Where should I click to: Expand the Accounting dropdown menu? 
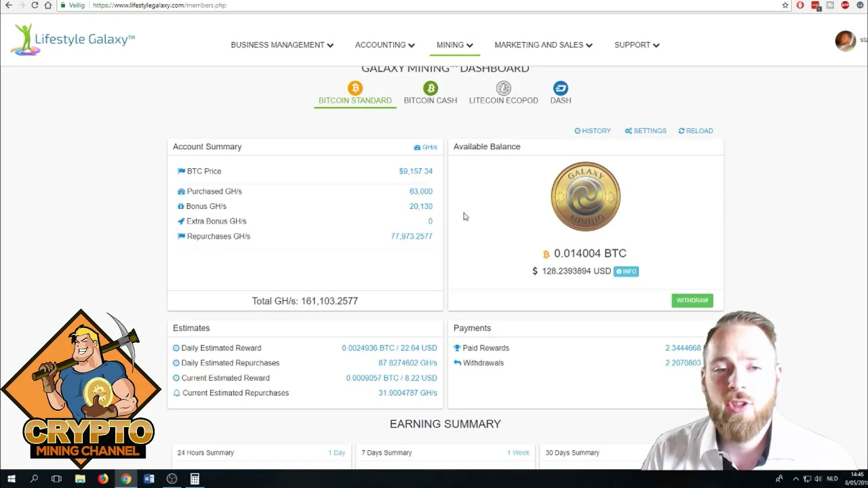384,45
